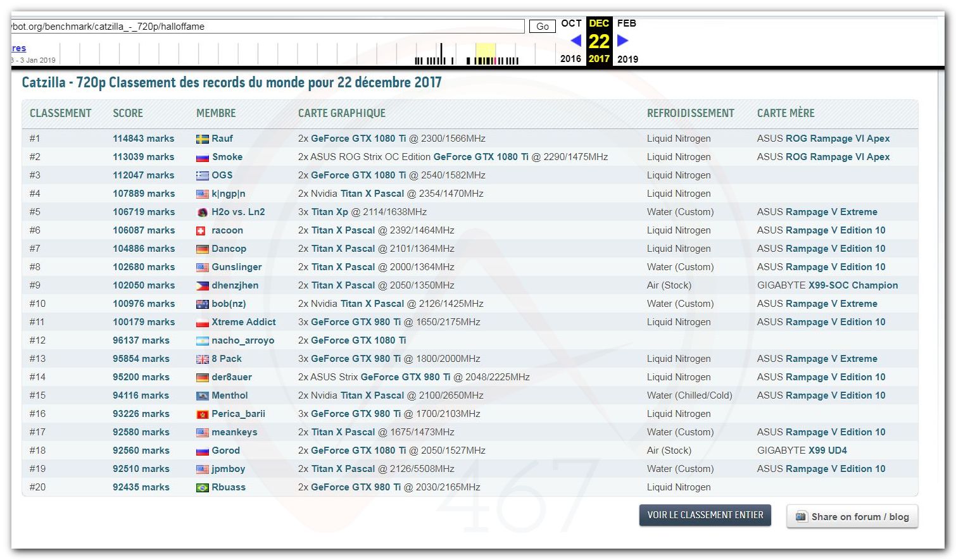This screenshot has width=956, height=560.
Task: Click Share on forum / blog button
Action: [x=852, y=516]
